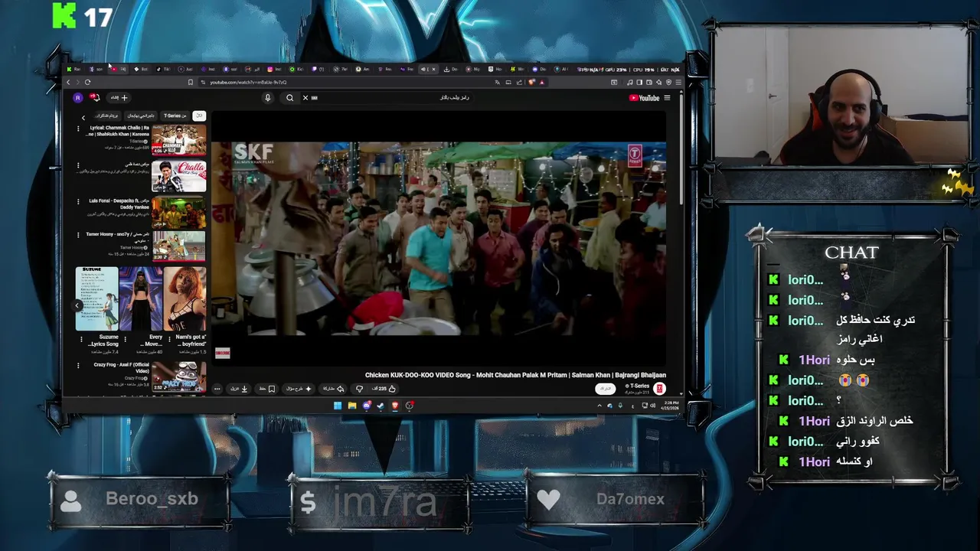Open Discord from the taskbar
This screenshot has width=980, height=551.
366,406
